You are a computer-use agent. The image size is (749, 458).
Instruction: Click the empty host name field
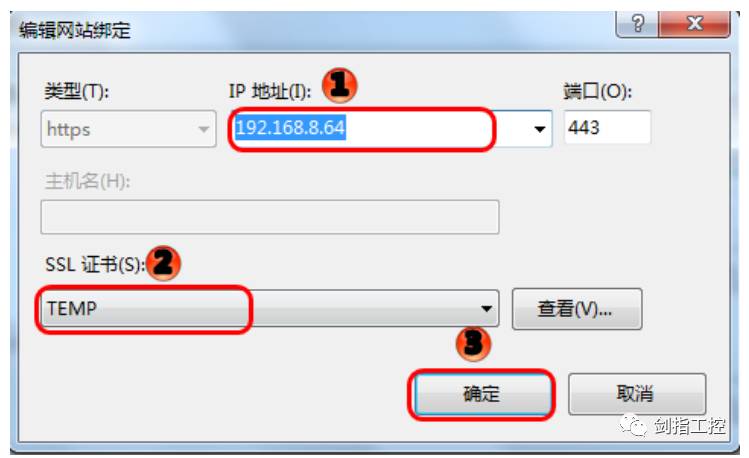[x=270, y=217]
